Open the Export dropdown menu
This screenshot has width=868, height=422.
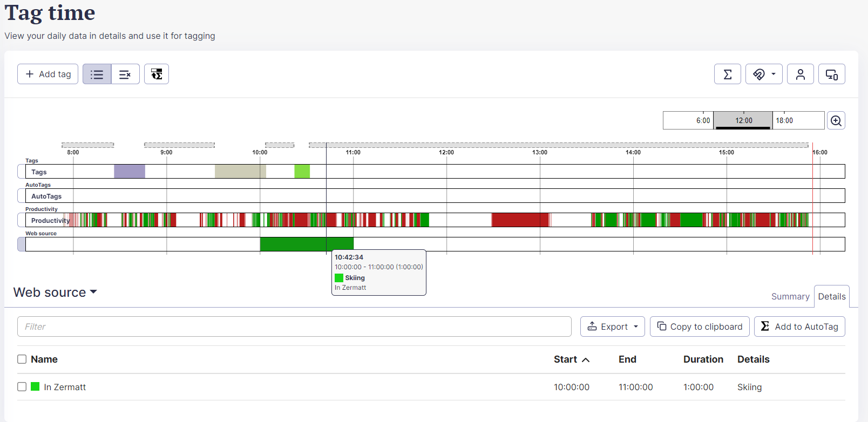(612, 326)
